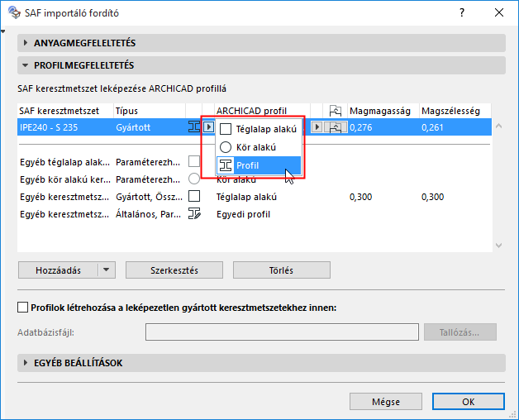Click the SAF translator title bar icon
The height and width of the screenshot is (420, 519).
pyautogui.click(x=14, y=12)
